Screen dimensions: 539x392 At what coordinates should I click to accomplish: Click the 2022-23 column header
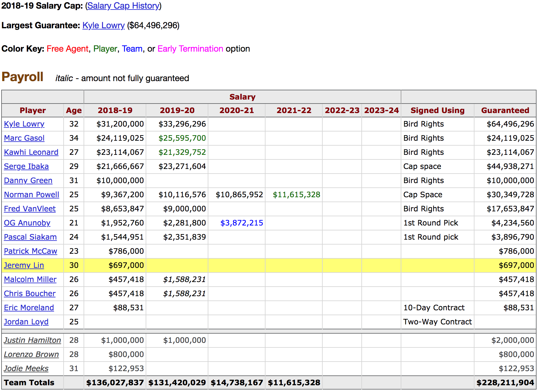342,111
